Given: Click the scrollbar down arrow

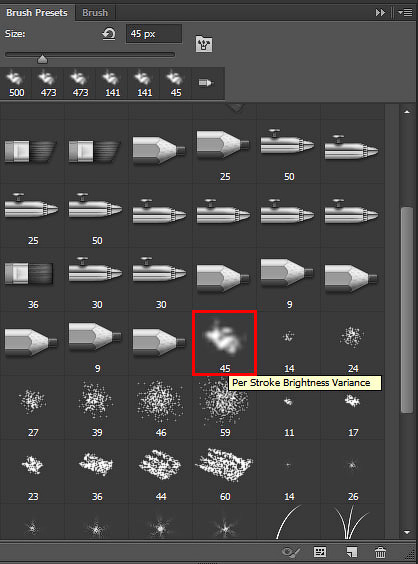Looking at the screenshot, I should point(407,532).
